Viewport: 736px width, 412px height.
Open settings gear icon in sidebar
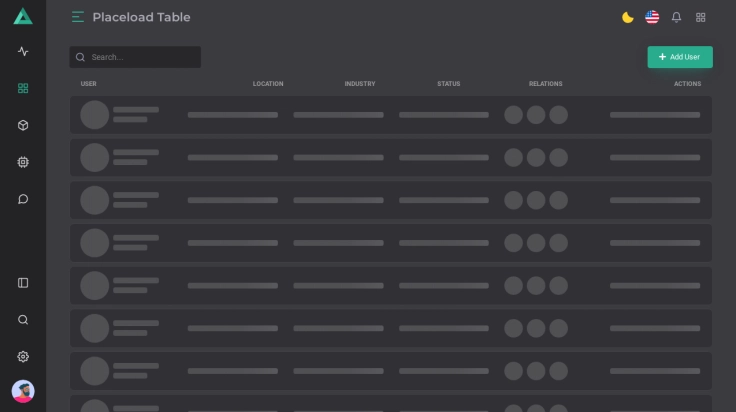pos(23,357)
